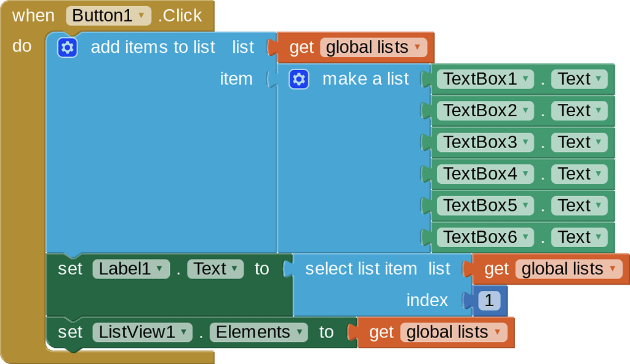Open the Label1 component dropdown
630x364 pixels.
(x=130, y=269)
